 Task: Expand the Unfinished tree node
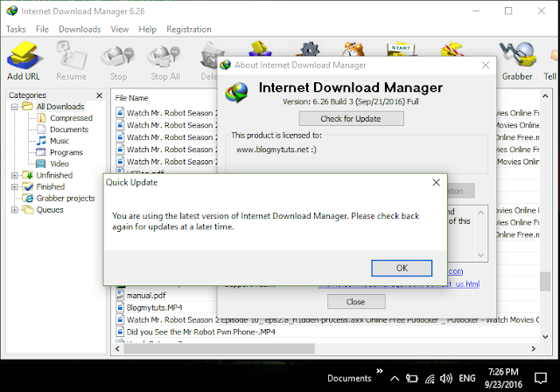[15, 175]
